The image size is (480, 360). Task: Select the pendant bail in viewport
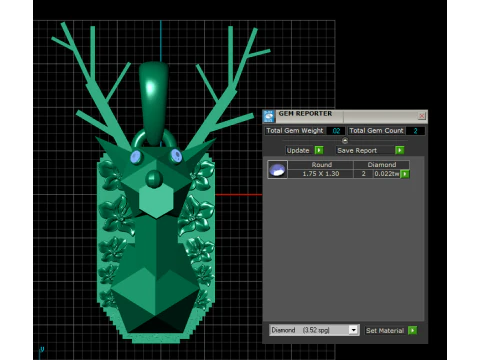coord(154,103)
